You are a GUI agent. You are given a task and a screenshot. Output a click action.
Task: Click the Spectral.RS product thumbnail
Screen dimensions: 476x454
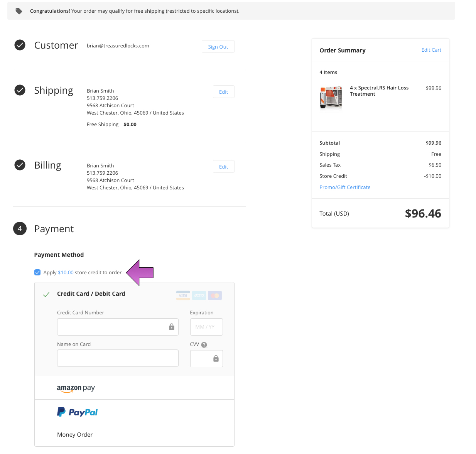[x=331, y=98]
